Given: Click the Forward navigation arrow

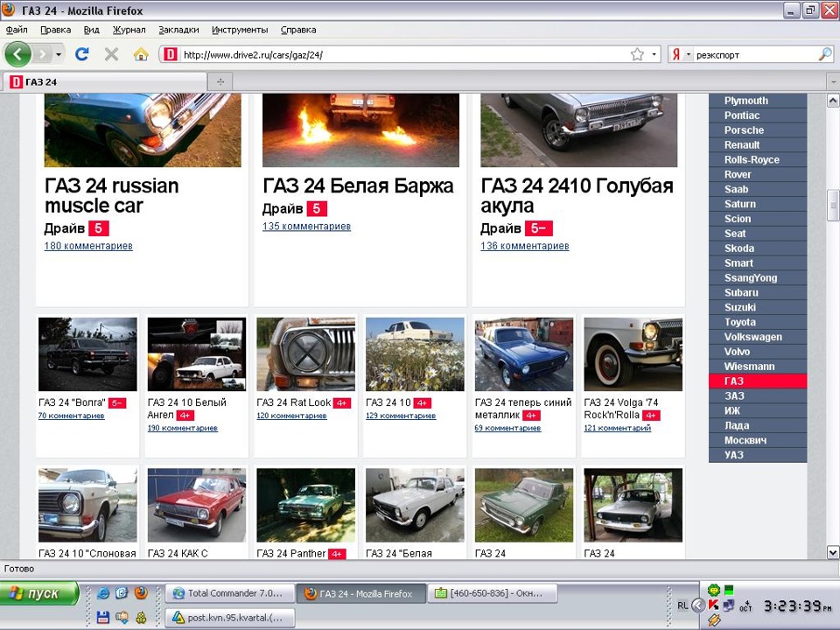Looking at the screenshot, I should [x=42, y=54].
